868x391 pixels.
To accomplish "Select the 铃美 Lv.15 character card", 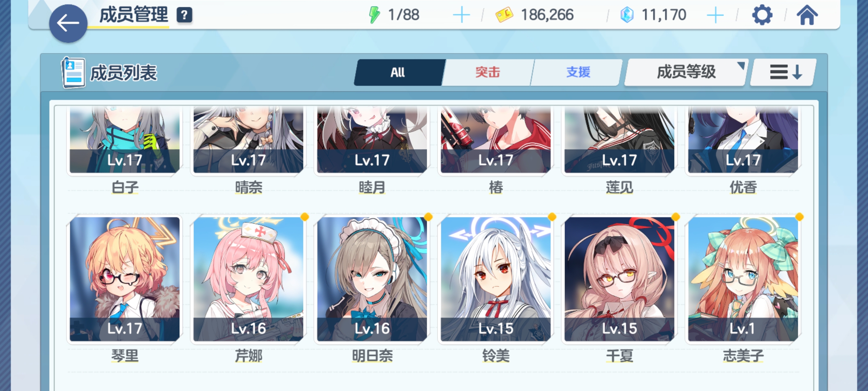I will pos(495,279).
